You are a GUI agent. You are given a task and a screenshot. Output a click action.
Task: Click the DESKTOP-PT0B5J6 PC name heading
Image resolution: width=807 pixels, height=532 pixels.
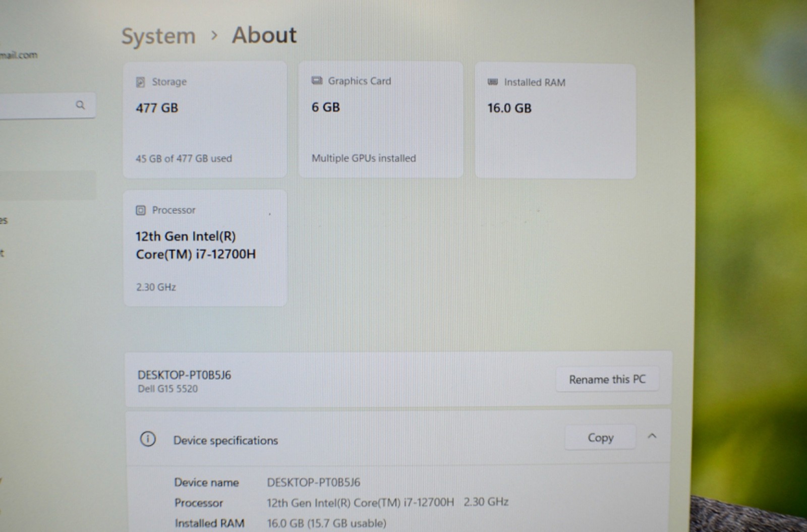click(x=184, y=375)
